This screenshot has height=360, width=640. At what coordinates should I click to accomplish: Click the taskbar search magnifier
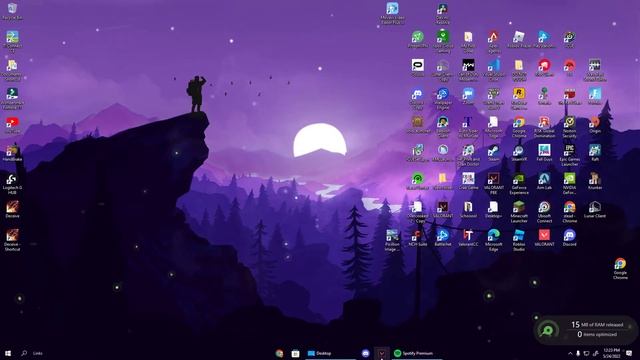point(24,353)
